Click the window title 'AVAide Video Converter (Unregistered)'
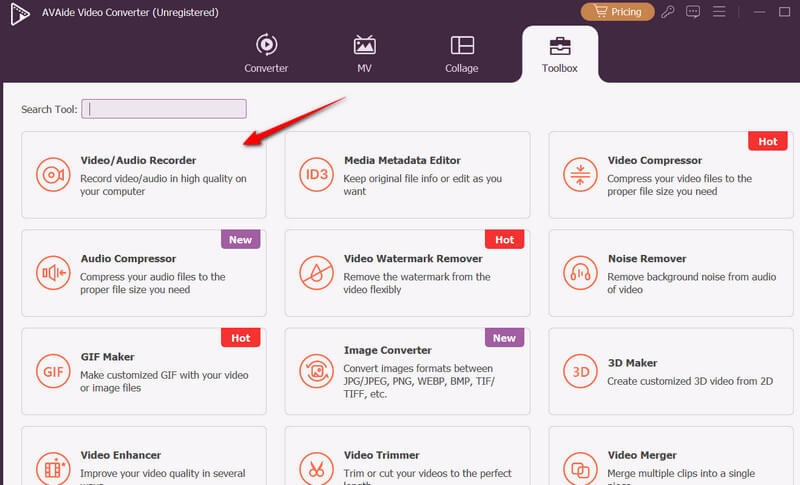This screenshot has width=800, height=485. pos(130,12)
